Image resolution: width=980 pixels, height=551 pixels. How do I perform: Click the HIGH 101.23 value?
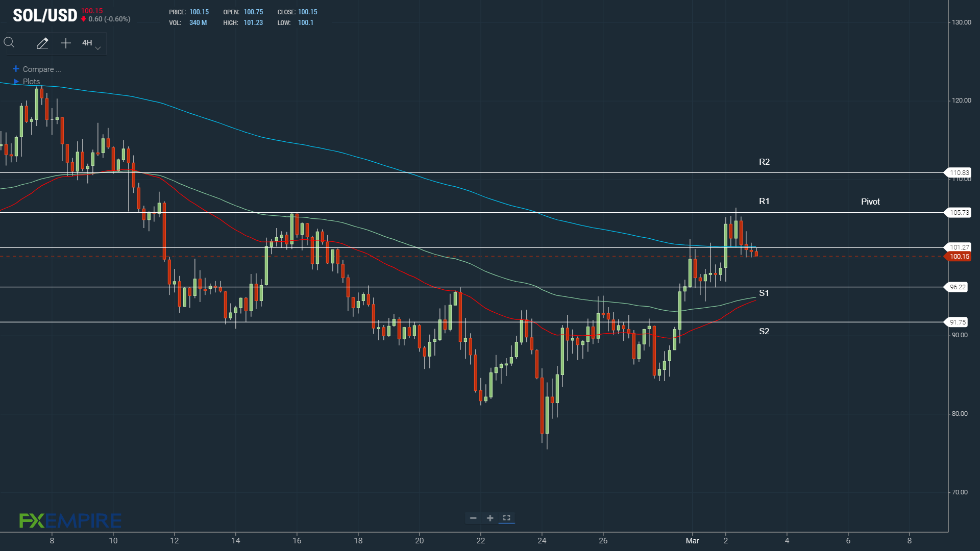coord(253,23)
